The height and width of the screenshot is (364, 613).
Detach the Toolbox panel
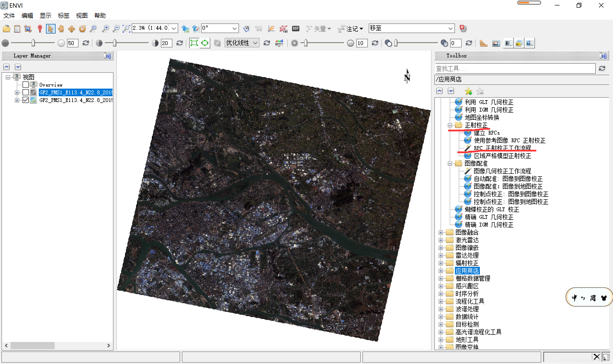(603, 56)
